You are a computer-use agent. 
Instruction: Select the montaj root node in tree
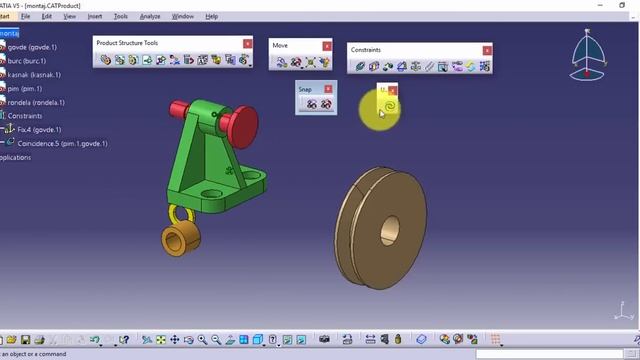pyautogui.click(x=9, y=33)
